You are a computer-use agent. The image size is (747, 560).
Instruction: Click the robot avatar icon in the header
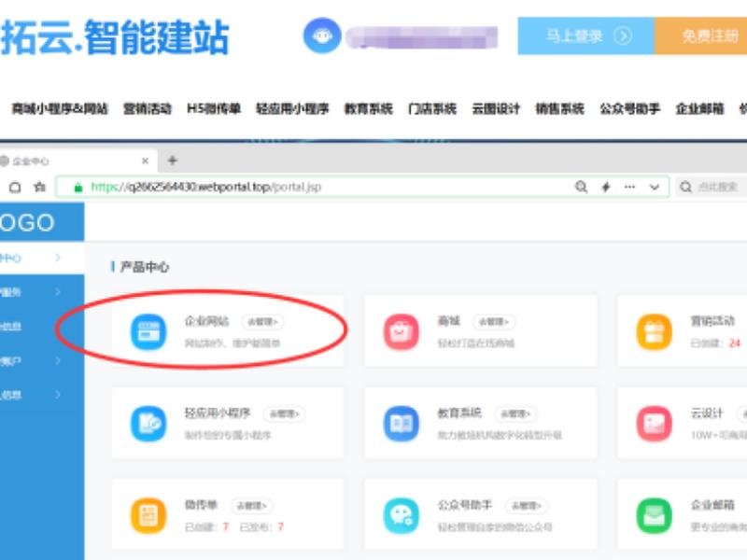coord(322,35)
